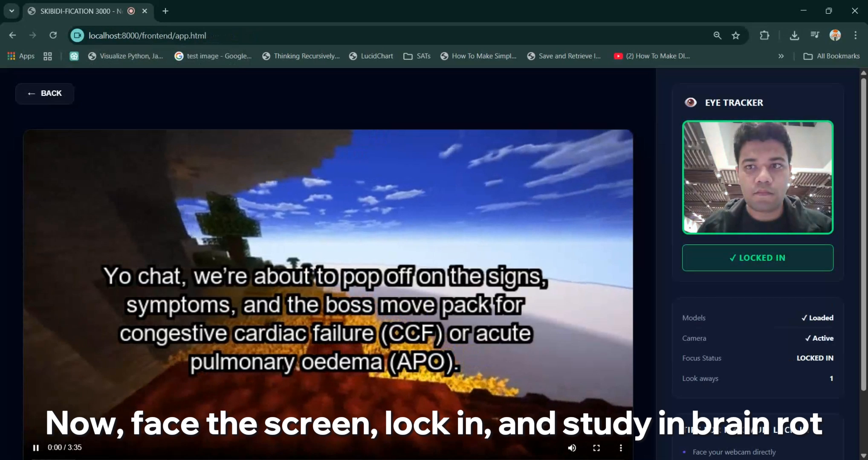This screenshot has height=460, width=868.
Task: Click the page zoom magnifier icon
Action: pos(717,35)
